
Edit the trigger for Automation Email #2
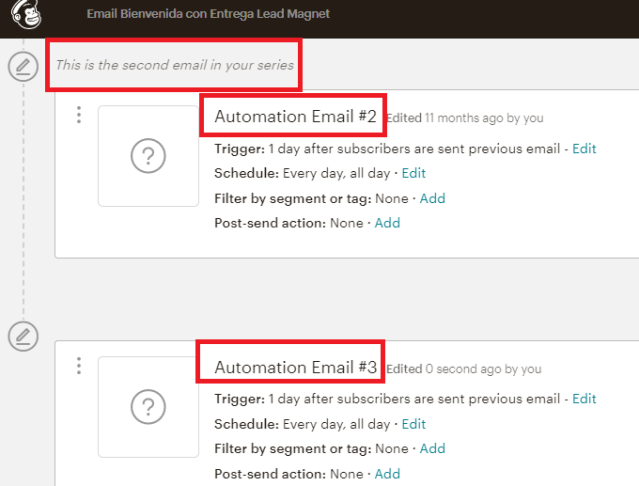584,148
